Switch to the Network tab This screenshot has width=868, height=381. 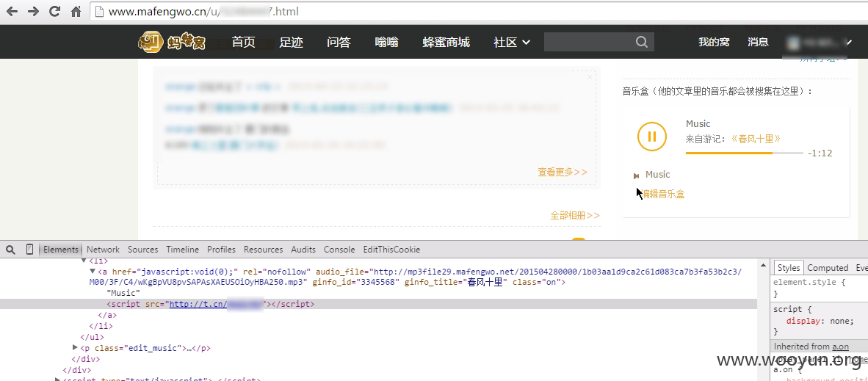pyautogui.click(x=103, y=250)
